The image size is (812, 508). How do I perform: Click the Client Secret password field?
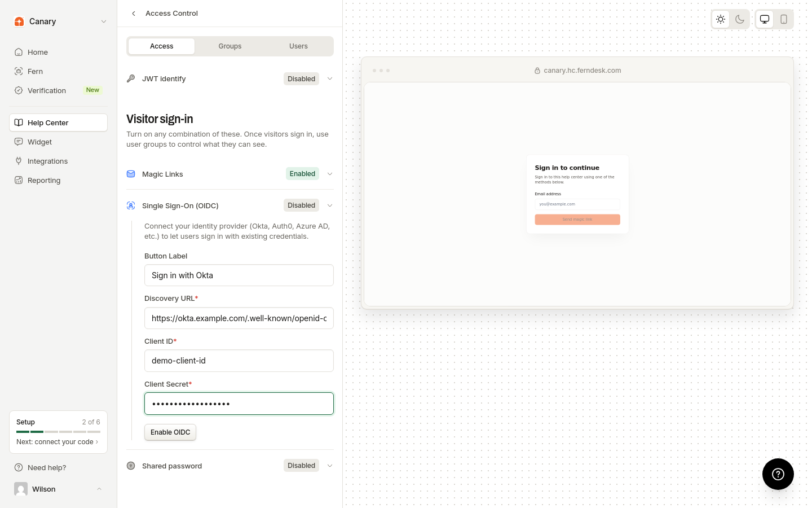(x=239, y=404)
